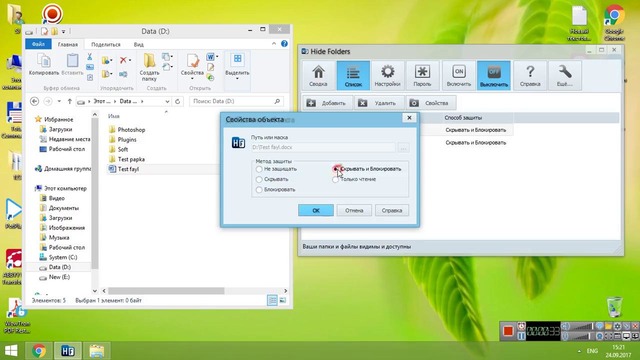The height and width of the screenshot is (360, 640).
Task: Switch to the Вид ribbon tab
Action: tap(139, 44)
